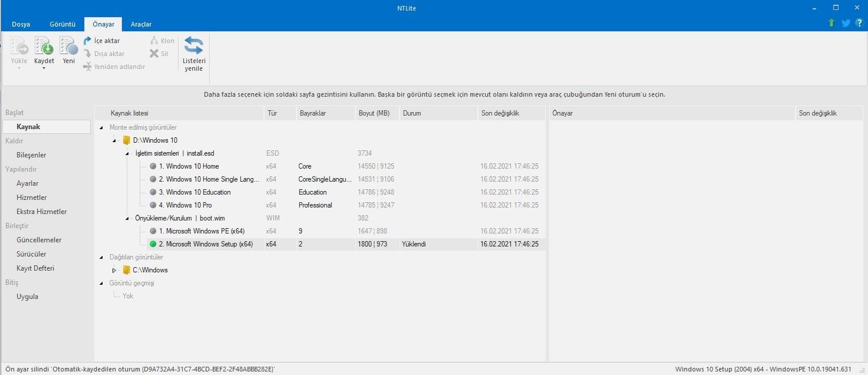The image size is (868, 375).
Task: Click the status bar preset deleted message
Action: point(140,369)
